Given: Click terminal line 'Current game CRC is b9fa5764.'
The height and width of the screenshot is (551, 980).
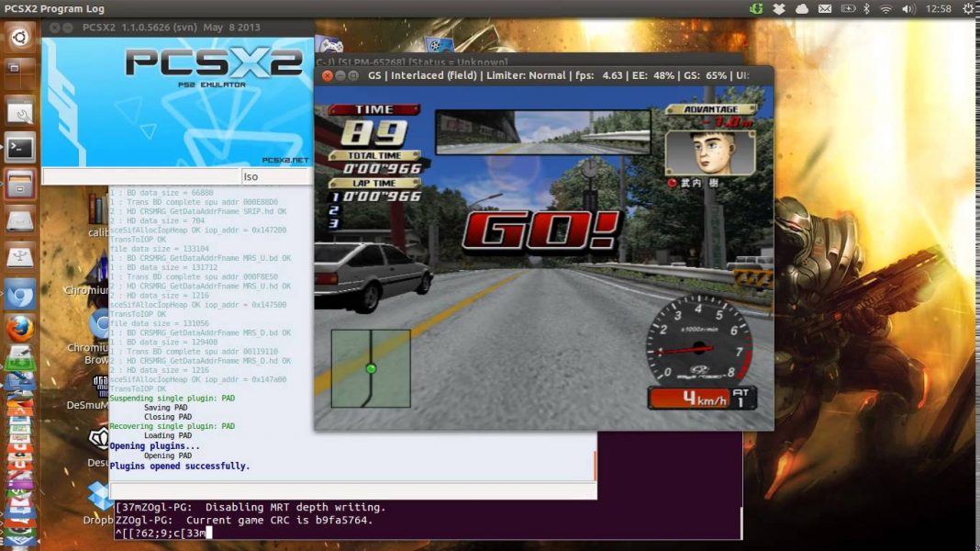Looking at the screenshot, I should (x=279, y=520).
